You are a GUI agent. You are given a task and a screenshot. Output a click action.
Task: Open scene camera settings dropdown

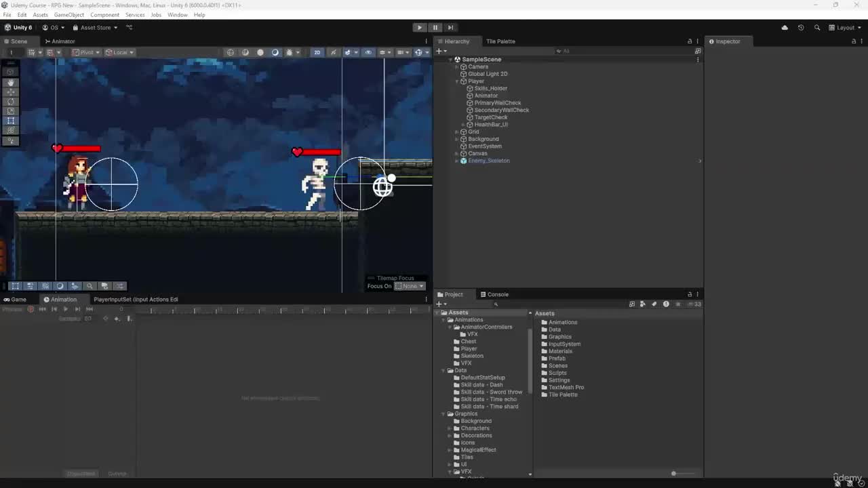(x=402, y=52)
